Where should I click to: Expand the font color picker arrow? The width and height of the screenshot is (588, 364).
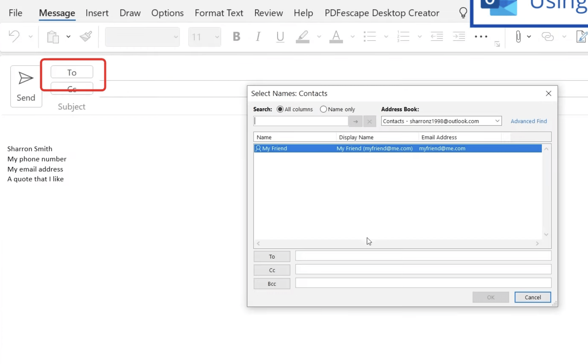coord(352,37)
